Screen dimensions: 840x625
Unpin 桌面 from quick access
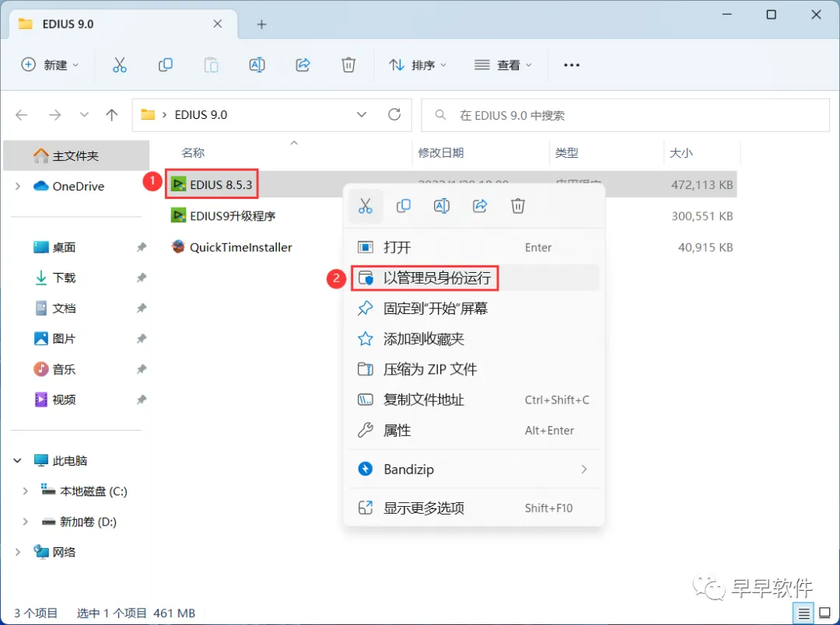[142, 247]
